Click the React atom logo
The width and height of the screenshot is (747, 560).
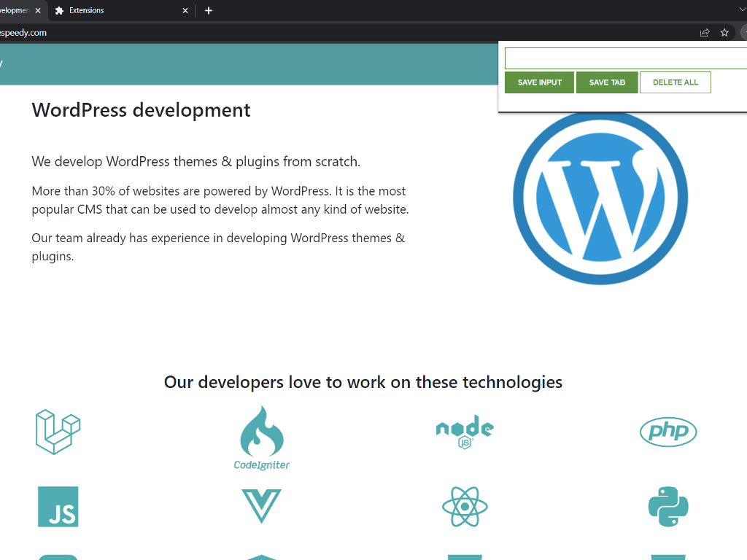(x=465, y=507)
